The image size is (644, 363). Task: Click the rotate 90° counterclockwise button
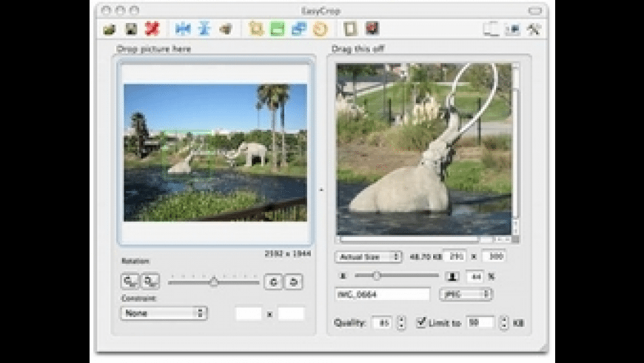[x=130, y=282]
